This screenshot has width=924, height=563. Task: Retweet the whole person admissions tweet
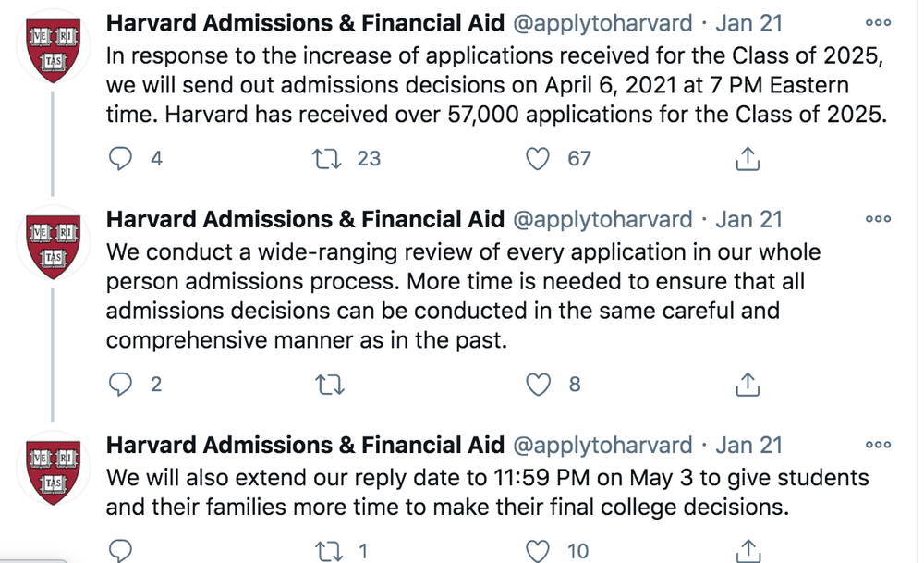click(328, 385)
